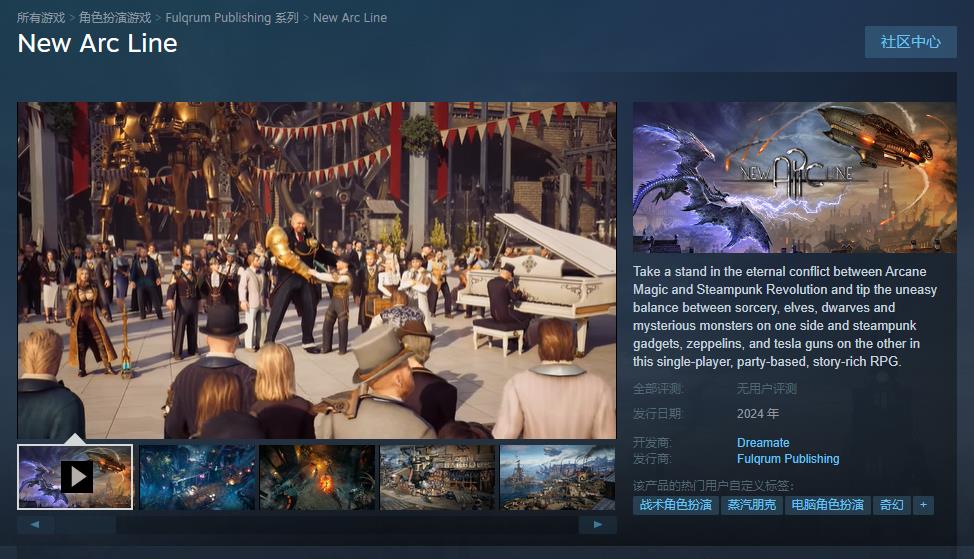The image size is (974, 559).
Task: Open the 社区中心 community hub
Action: 910,42
